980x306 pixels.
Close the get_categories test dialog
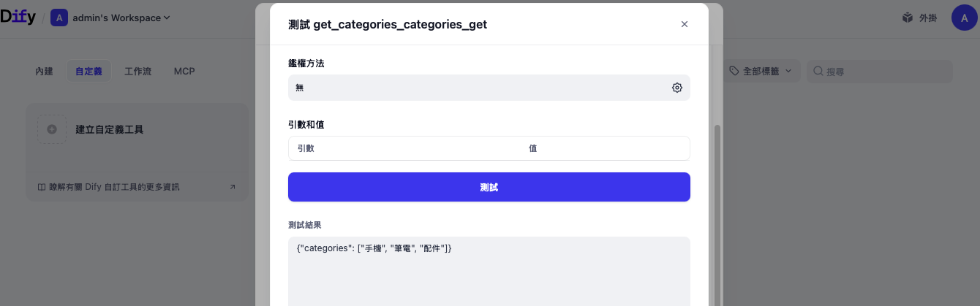pos(685,24)
